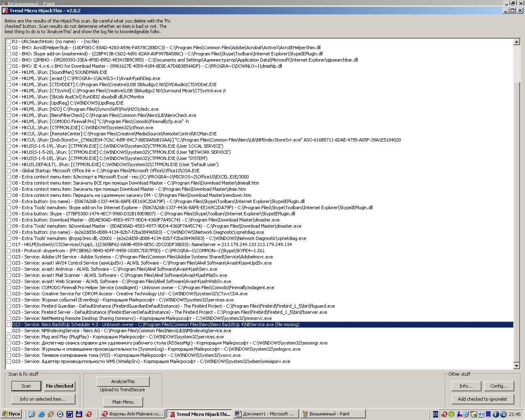Open Info on selected item
525x420 pixels.
pyautogui.click(x=43, y=399)
